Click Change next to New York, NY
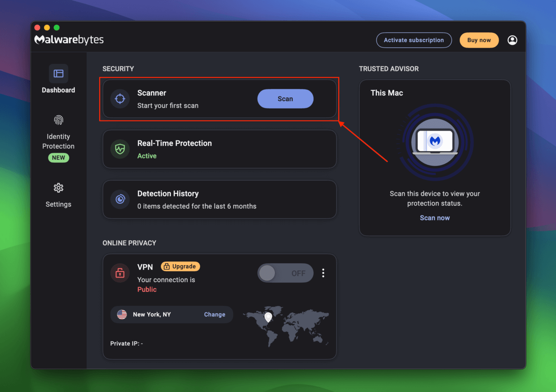556x392 pixels. (215, 314)
